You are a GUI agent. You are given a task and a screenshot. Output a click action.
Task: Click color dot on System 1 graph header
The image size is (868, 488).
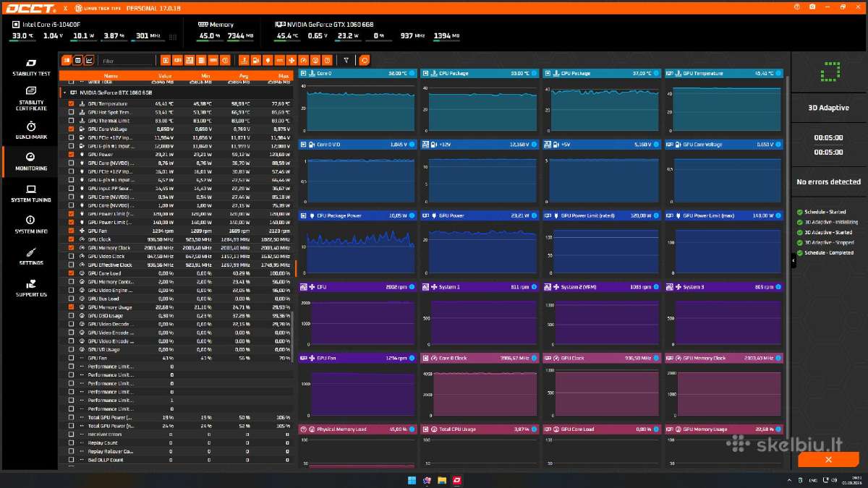[x=534, y=287]
